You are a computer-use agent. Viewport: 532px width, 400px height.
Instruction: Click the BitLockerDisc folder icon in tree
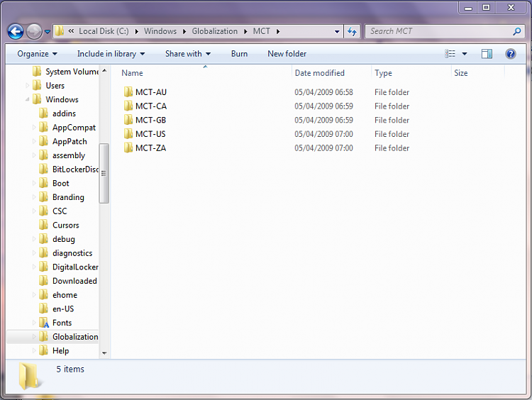click(x=43, y=169)
